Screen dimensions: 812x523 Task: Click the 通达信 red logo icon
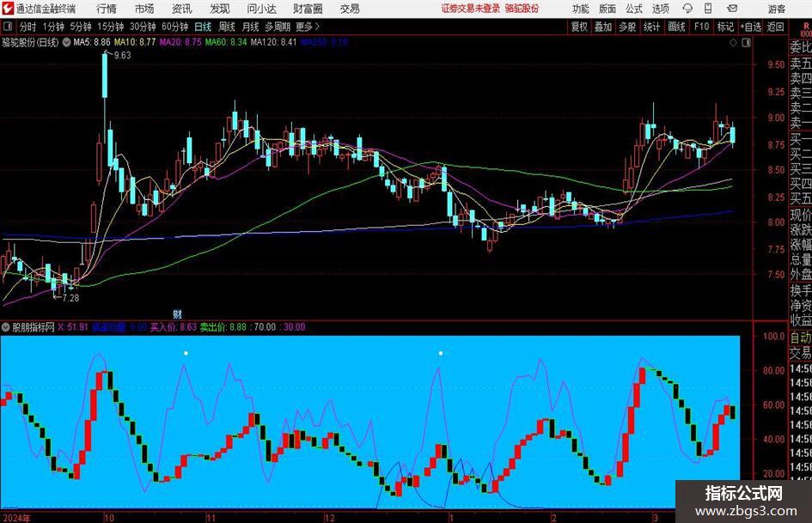click(x=7, y=9)
